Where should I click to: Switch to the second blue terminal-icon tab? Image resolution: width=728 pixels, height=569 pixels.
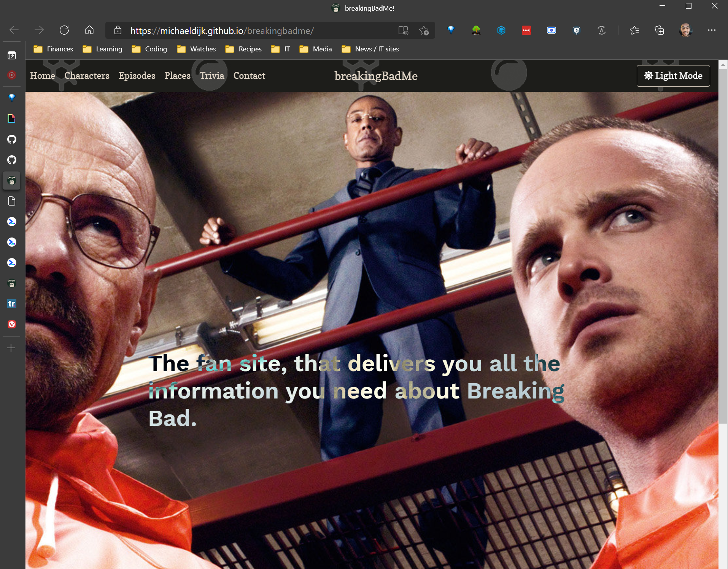12,242
